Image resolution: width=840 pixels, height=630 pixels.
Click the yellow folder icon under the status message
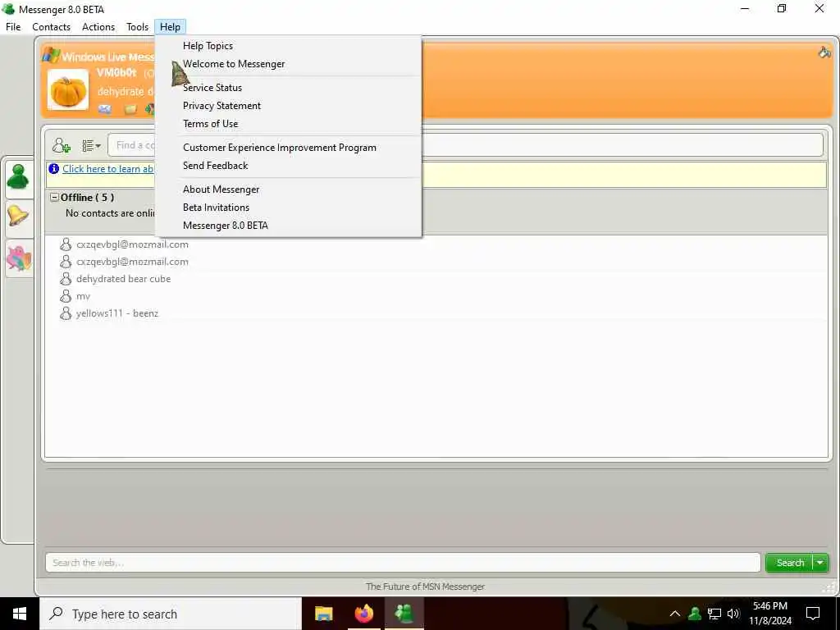pos(130,110)
